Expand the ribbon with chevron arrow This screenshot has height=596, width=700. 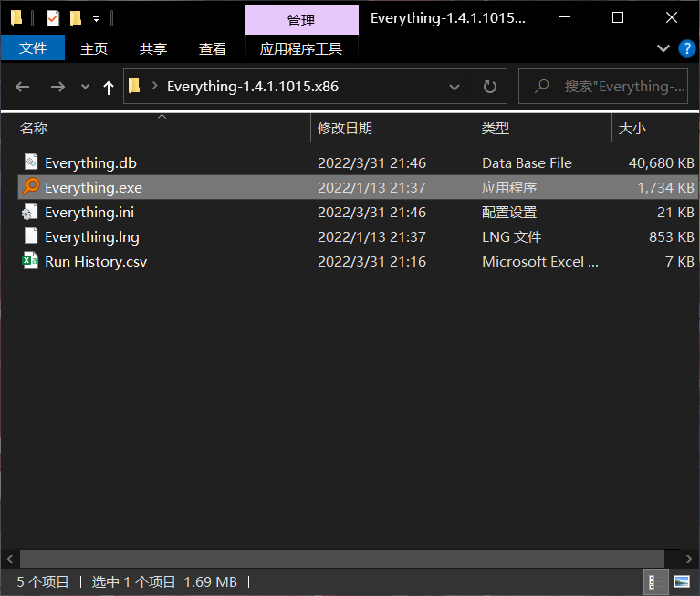click(663, 48)
